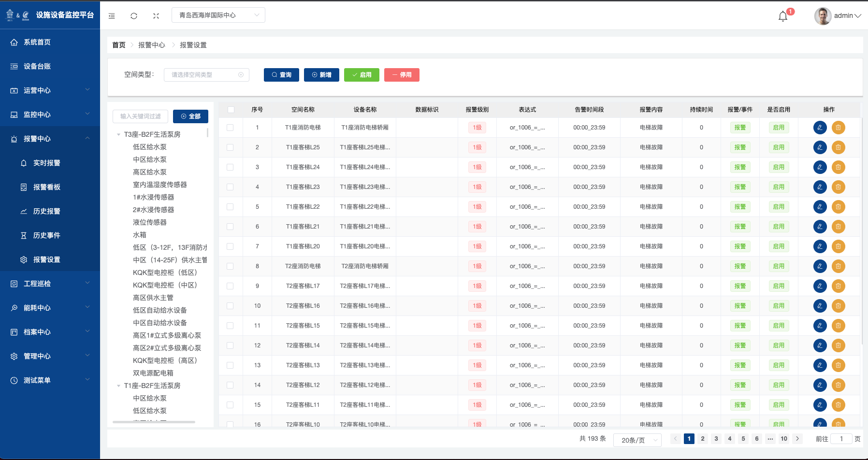Click the delete icon for row 3
Screen dimensions: 868x460
coord(838,167)
